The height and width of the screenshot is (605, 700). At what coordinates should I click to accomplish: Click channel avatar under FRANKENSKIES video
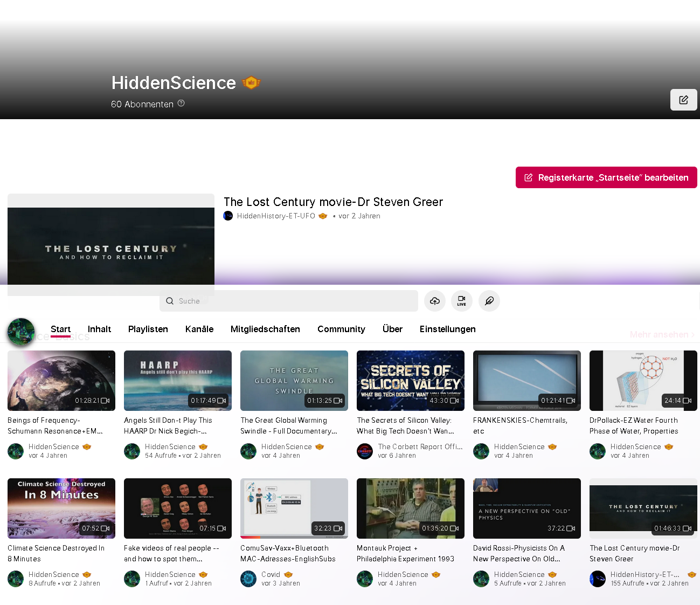click(x=481, y=451)
